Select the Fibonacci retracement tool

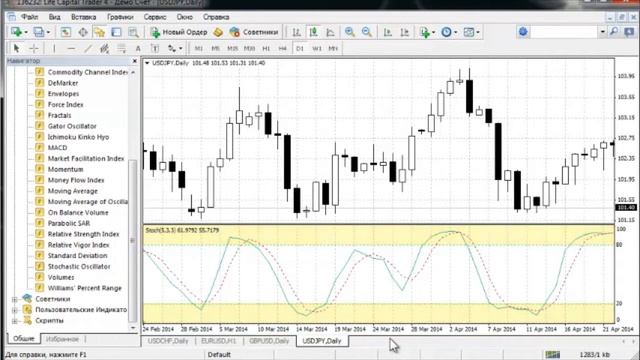pyautogui.click(x=121, y=49)
